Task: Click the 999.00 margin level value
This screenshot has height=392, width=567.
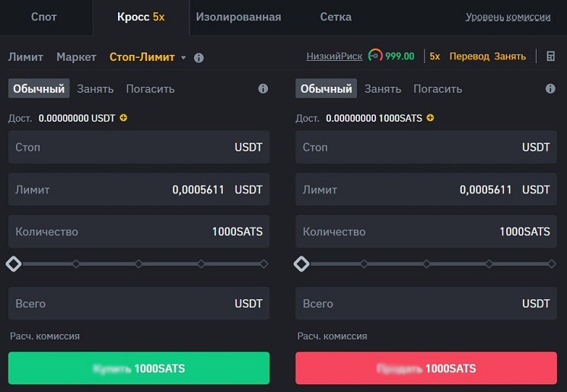Action: click(400, 56)
